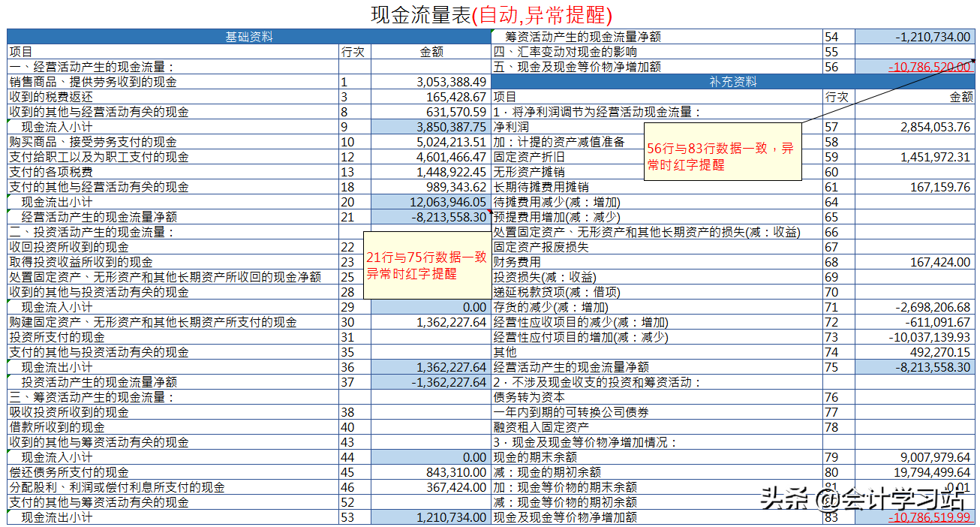Select the 现金流量表 main title
The width and height of the screenshot is (980, 527).
[x=420, y=12]
